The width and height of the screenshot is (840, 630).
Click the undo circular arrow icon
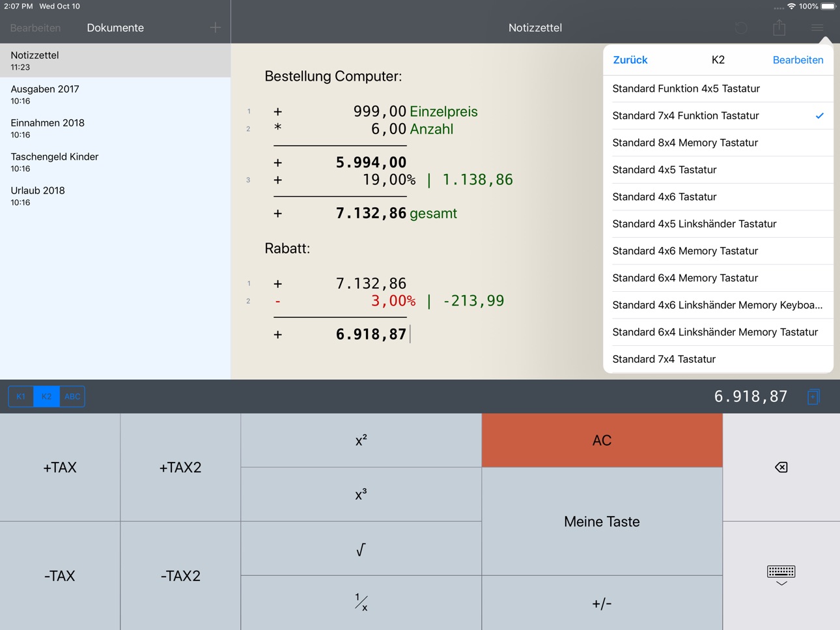(x=741, y=28)
